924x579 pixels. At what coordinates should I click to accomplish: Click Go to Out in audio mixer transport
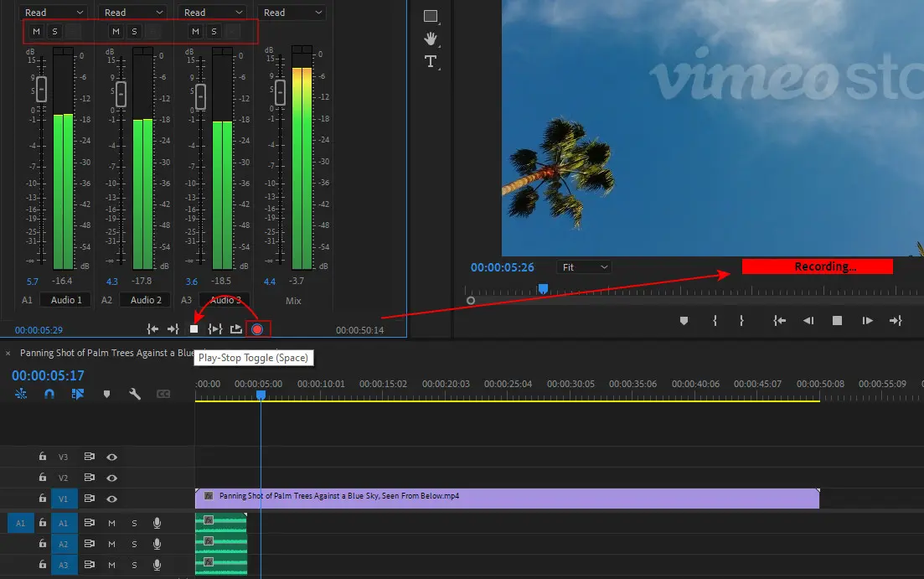click(x=173, y=329)
